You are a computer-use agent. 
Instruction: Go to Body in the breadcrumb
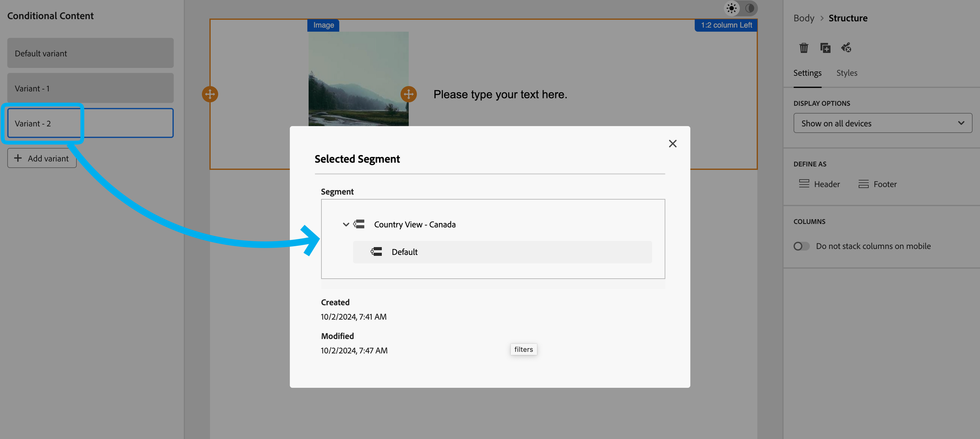tap(804, 18)
